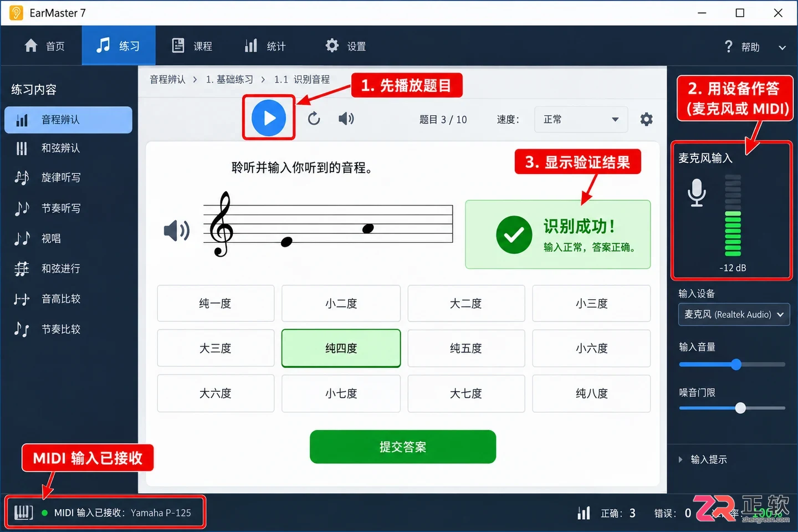Click the 输入音量 slider handle
This screenshot has height=532, width=798.
tap(736, 364)
